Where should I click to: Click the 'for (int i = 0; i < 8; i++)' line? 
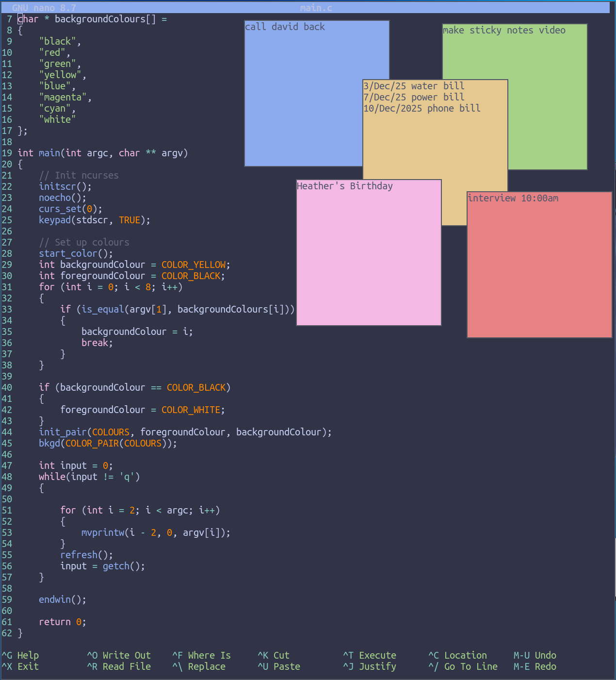click(x=111, y=287)
